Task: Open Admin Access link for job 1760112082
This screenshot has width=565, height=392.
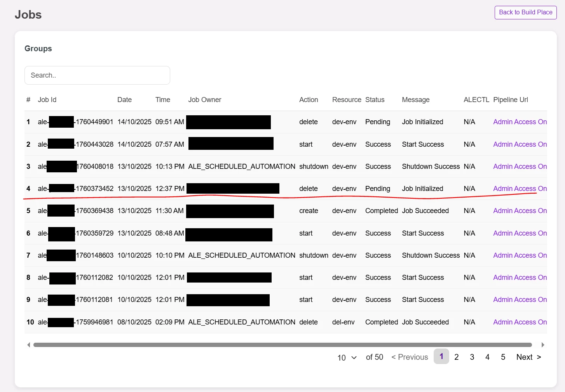Action: 520,278
